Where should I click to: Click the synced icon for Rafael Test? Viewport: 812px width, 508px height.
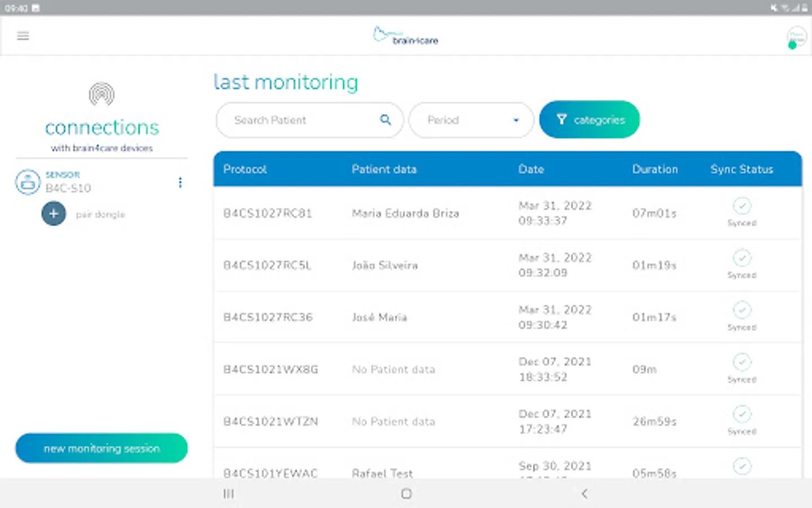pyautogui.click(x=742, y=466)
